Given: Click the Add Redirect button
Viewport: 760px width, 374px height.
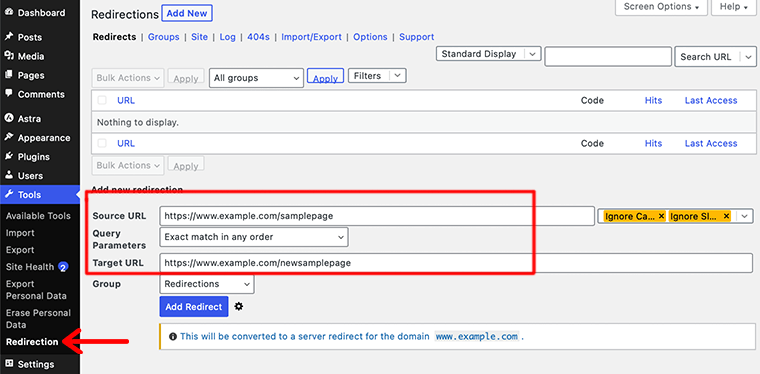Looking at the screenshot, I should click(x=194, y=307).
